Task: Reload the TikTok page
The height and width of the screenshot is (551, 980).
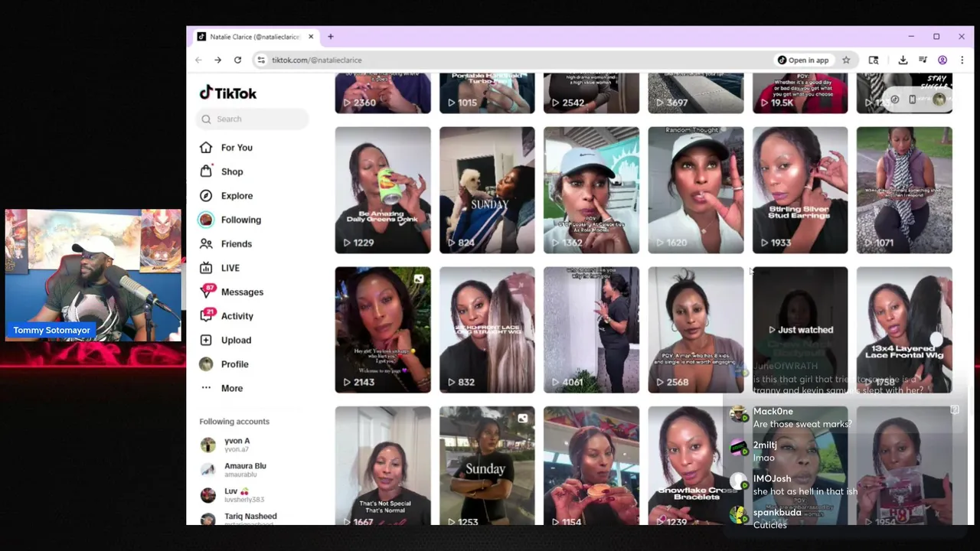Action: pyautogui.click(x=237, y=60)
